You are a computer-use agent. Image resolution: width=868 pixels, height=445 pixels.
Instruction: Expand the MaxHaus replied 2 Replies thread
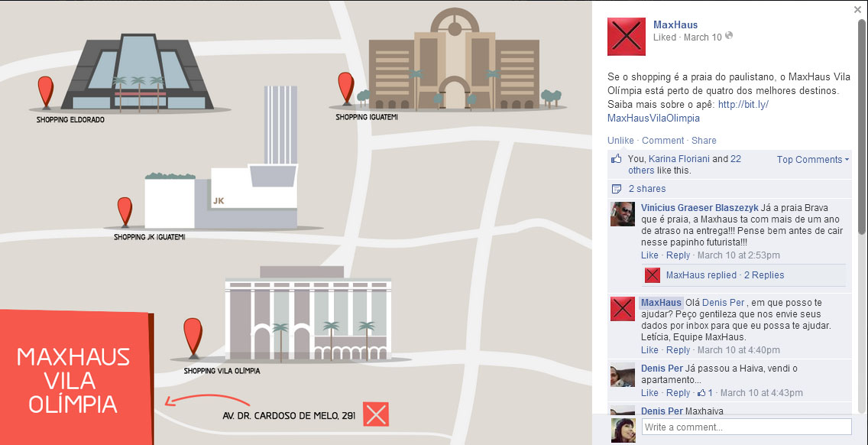pos(724,274)
